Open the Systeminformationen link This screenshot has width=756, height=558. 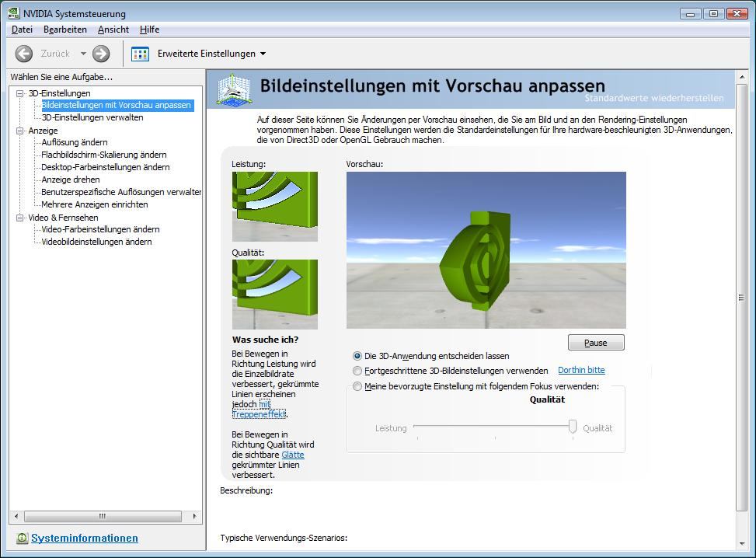coord(85,539)
